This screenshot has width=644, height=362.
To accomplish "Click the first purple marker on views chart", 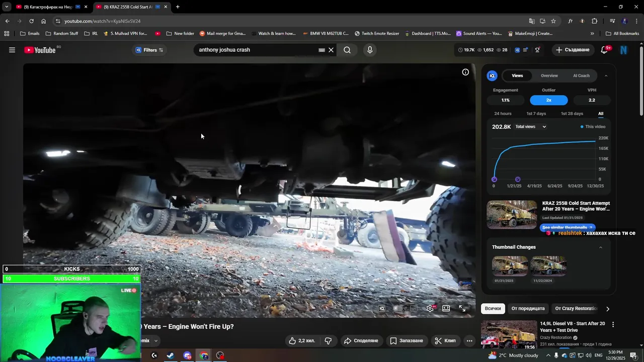I will click(x=494, y=179).
